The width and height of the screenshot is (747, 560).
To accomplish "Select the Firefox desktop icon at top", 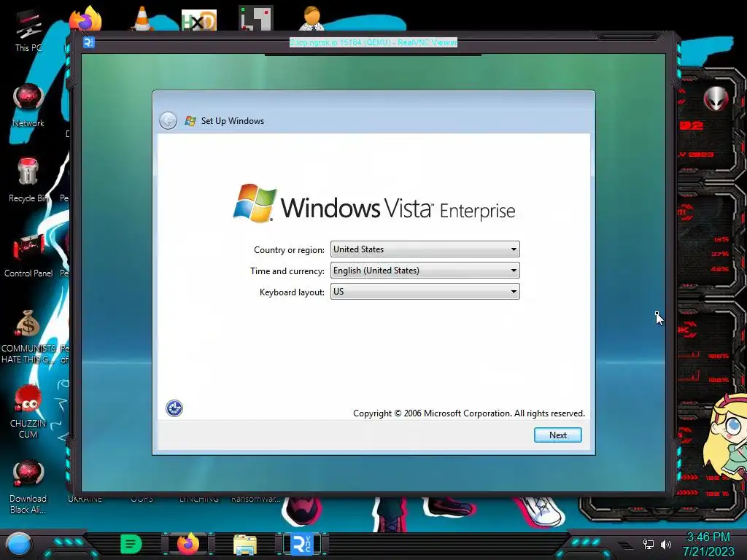I will 86,19.
